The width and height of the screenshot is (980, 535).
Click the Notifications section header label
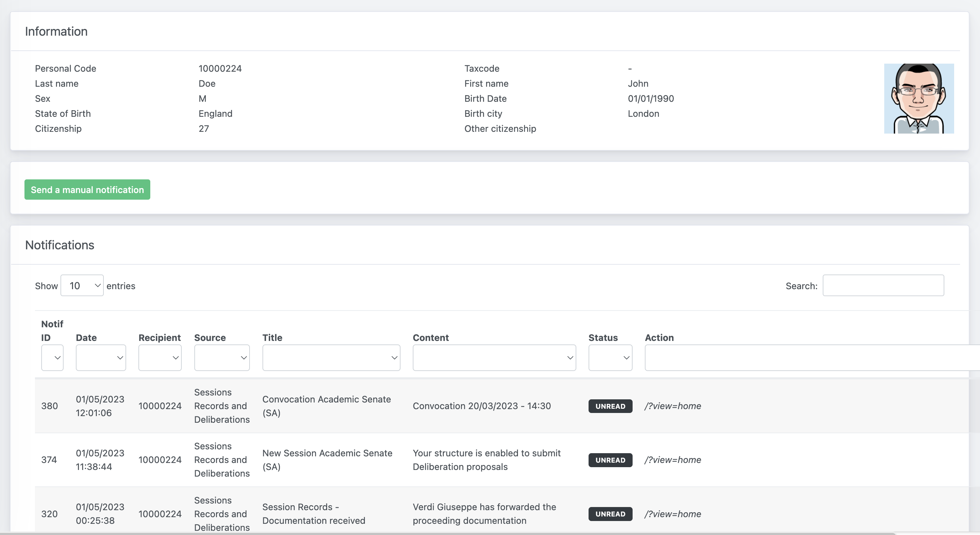tap(59, 244)
